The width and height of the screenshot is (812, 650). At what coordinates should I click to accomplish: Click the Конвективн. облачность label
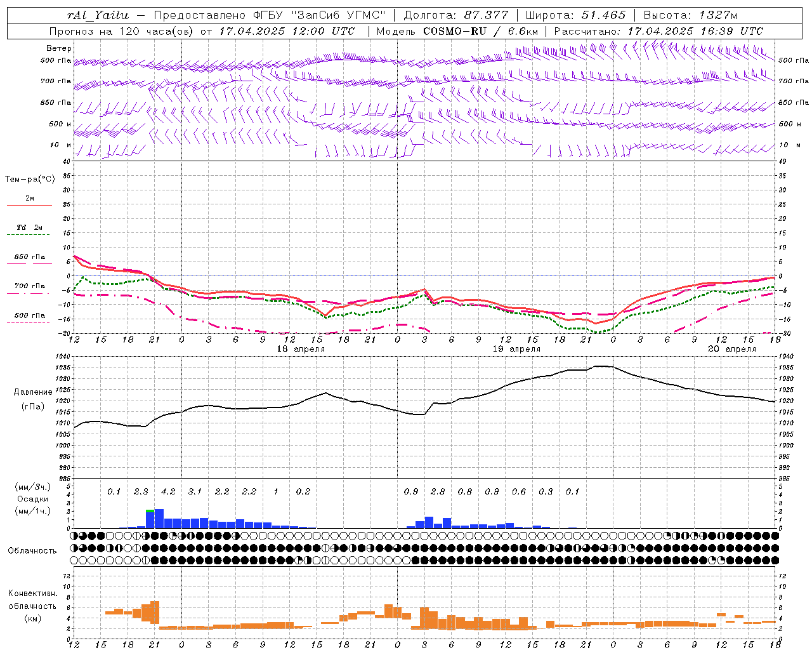[32, 600]
